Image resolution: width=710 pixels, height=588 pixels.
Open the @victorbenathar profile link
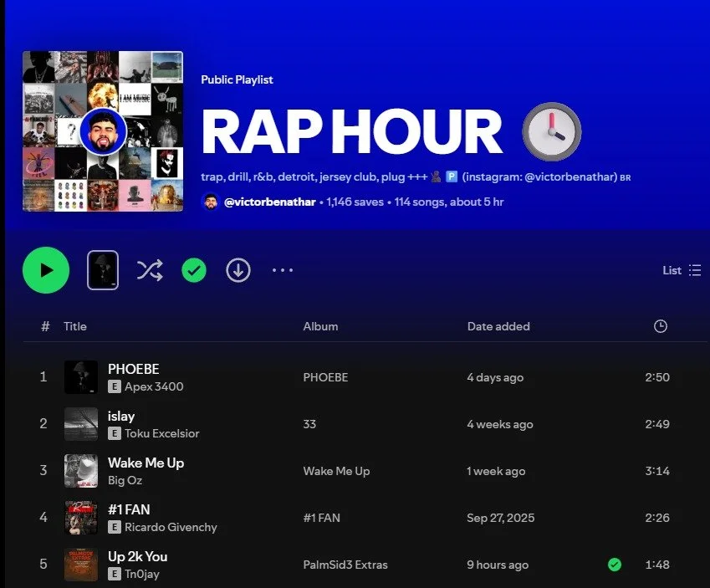point(262,202)
